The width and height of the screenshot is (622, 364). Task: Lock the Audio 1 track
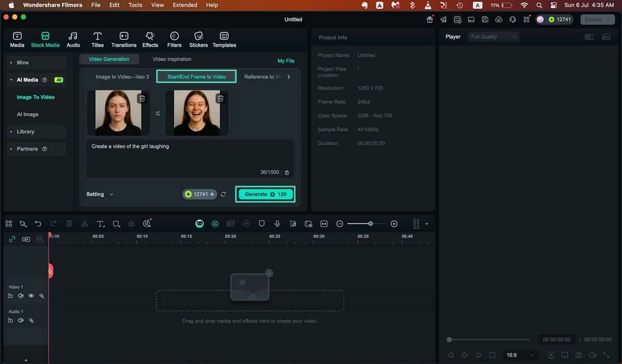click(11, 320)
